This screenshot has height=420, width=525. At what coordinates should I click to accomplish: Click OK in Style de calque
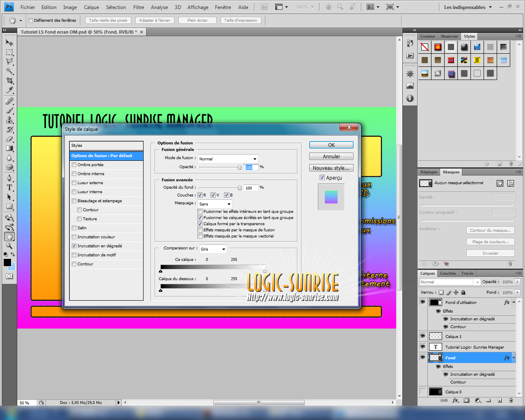click(x=331, y=145)
